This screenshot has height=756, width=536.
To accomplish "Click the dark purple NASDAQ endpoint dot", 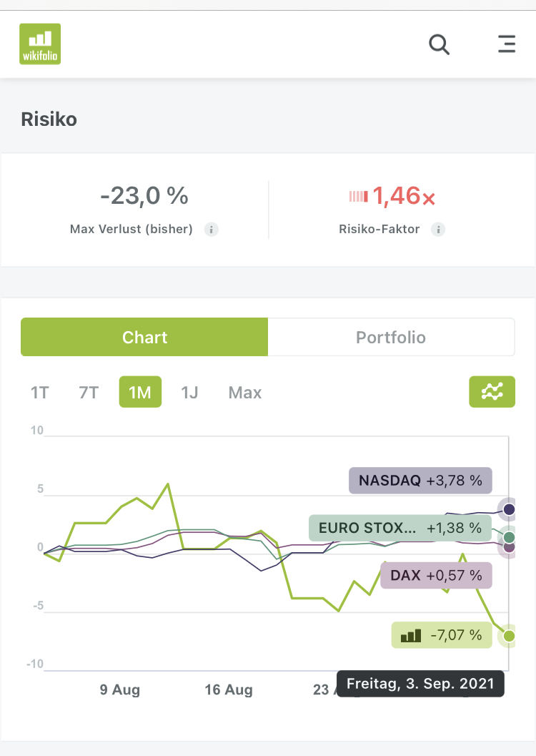I will tap(509, 509).
